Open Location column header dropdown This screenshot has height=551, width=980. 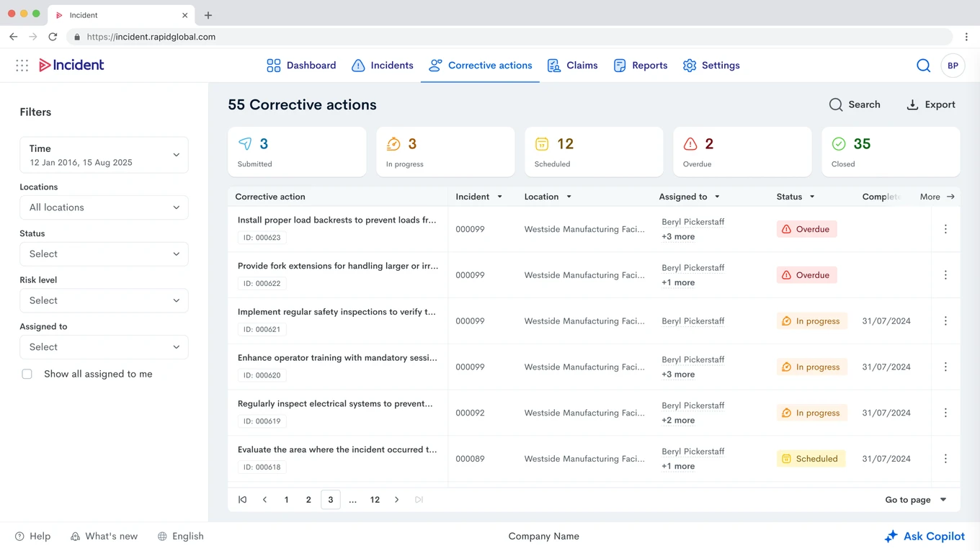(569, 197)
